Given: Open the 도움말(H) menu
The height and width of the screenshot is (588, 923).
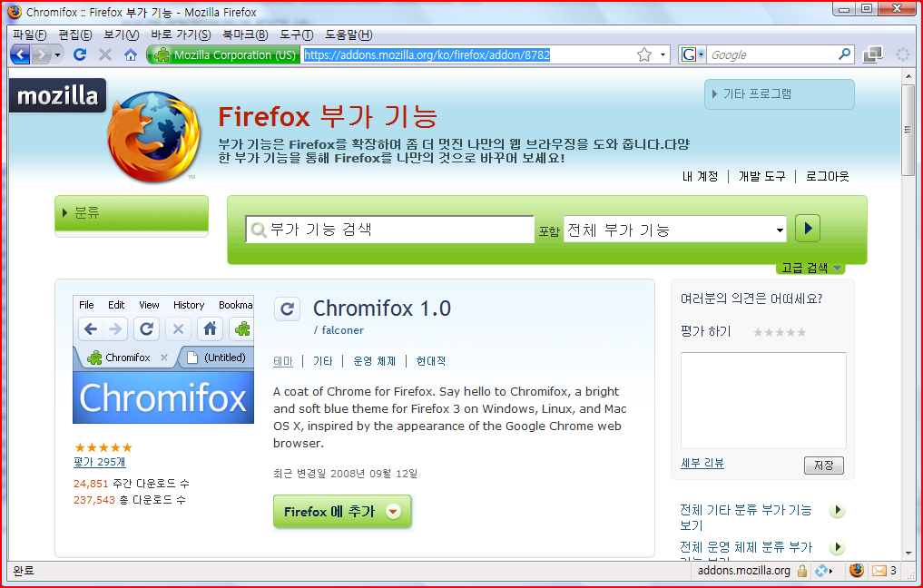Looking at the screenshot, I should click(349, 34).
